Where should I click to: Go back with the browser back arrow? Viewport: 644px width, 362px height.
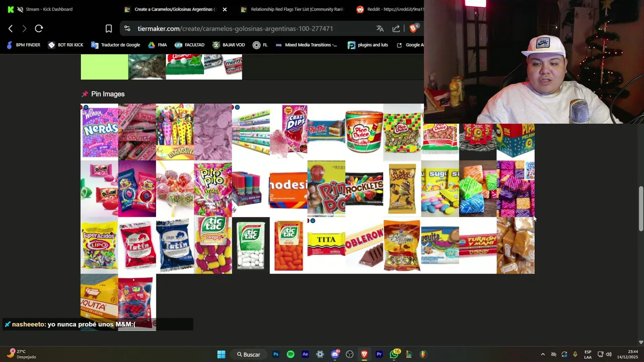coord(11,29)
